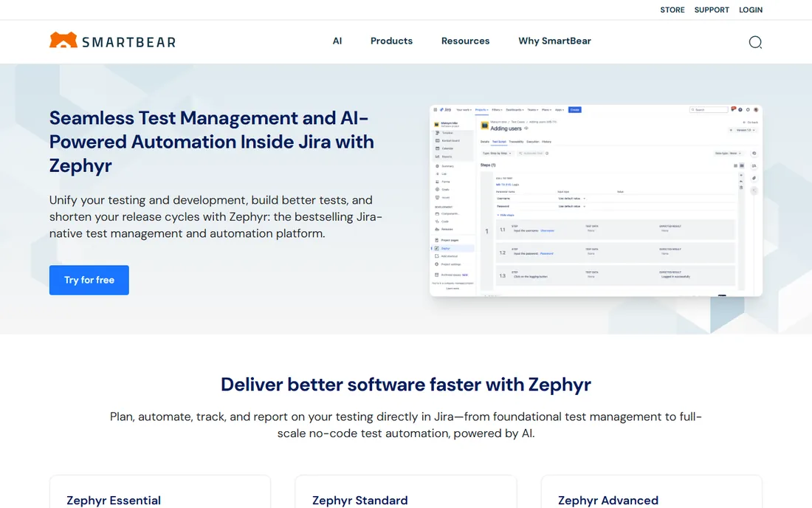Image resolution: width=812 pixels, height=508 pixels.
Task: Click the Try for free button
Action: coord(89,280)
